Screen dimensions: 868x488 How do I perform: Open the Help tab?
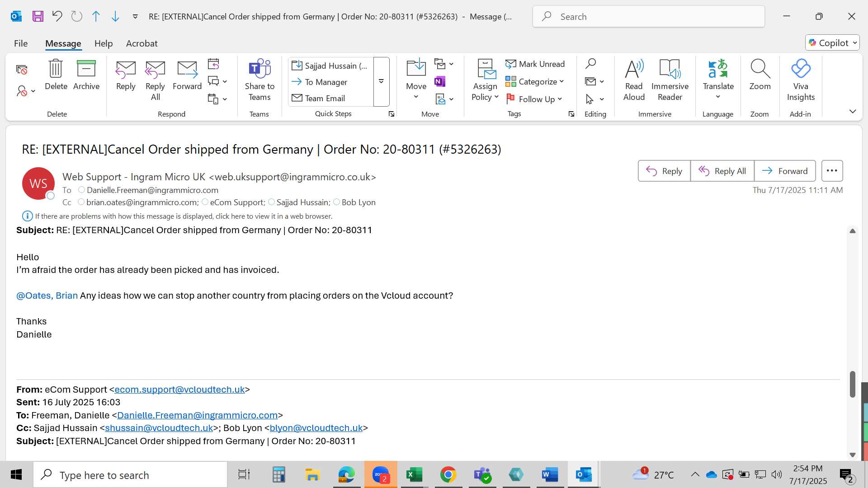pyautogui.click(x=104, y=43)
